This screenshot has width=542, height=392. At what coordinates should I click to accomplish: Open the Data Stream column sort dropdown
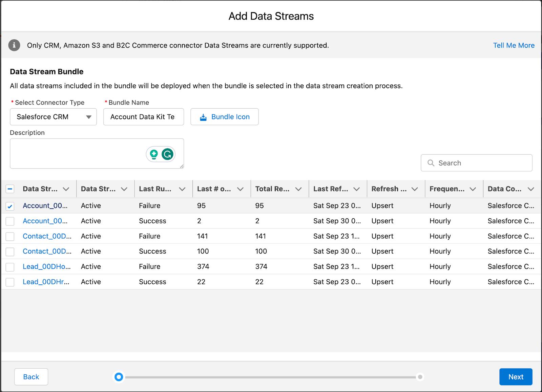coord(66,189)
